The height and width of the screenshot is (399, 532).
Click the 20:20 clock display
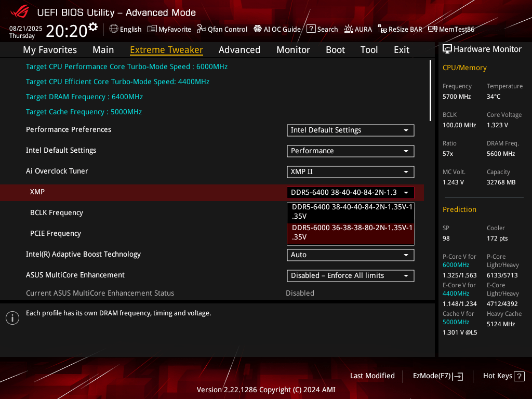click(66, 31)
